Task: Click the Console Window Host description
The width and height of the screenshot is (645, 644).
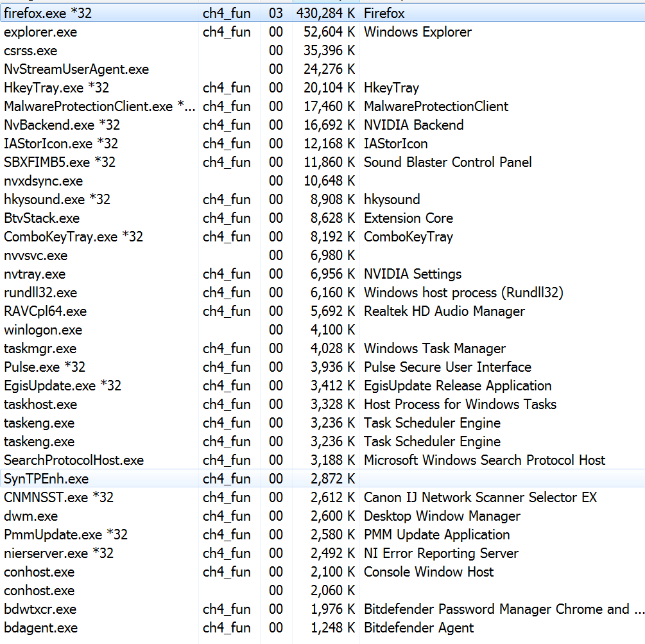Action: (429, 572)
